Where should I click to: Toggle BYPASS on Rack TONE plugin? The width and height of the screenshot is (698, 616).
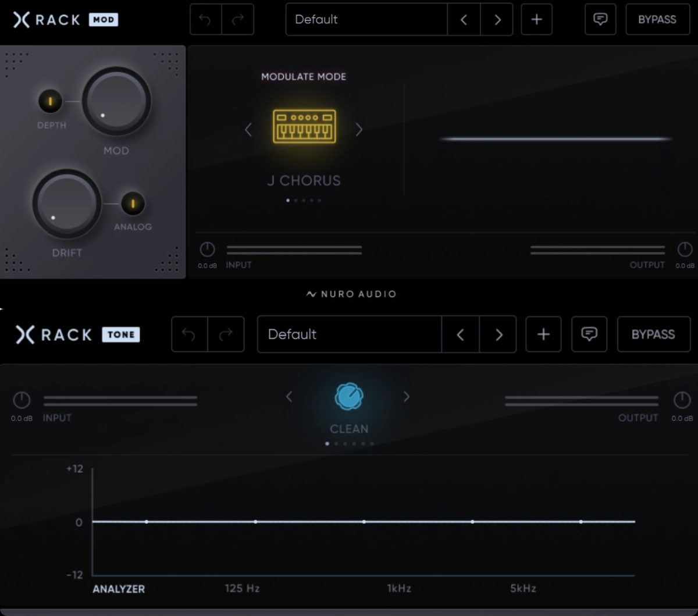tap(653, 334)
